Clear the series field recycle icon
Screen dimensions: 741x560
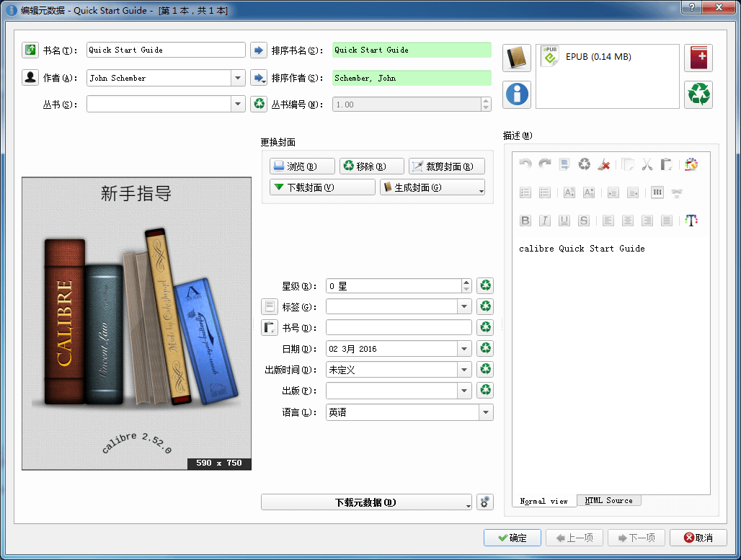[x=259, y=104]
